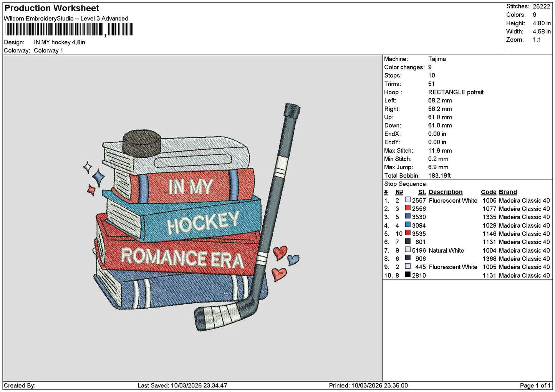Select the Wilcom EmbroideryStudio Level 3 Advanced line

click(x=66, y=18)
